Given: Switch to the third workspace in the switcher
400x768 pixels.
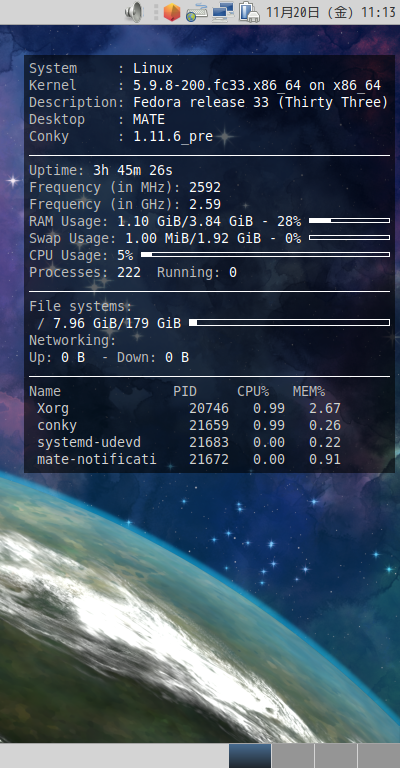Looking at the screenshot, I should pyautogui.click(x=336, y=756).
